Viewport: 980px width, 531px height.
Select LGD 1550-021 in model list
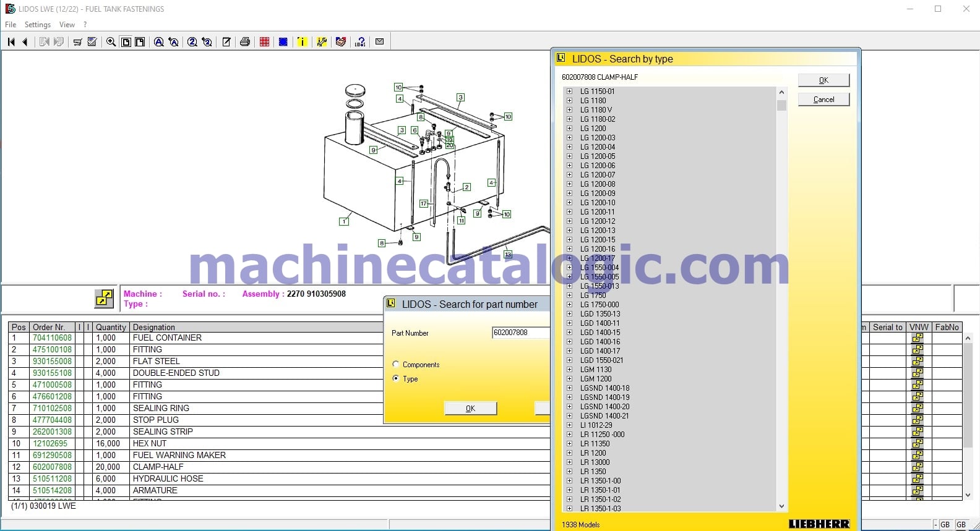pyautogui.click(x=601, y=360)
